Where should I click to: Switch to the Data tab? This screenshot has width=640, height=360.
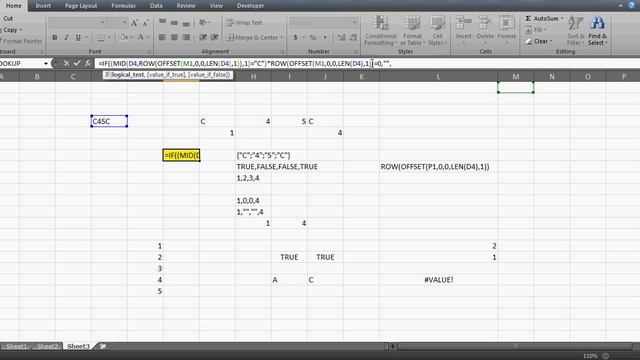(x=156, y=6)
